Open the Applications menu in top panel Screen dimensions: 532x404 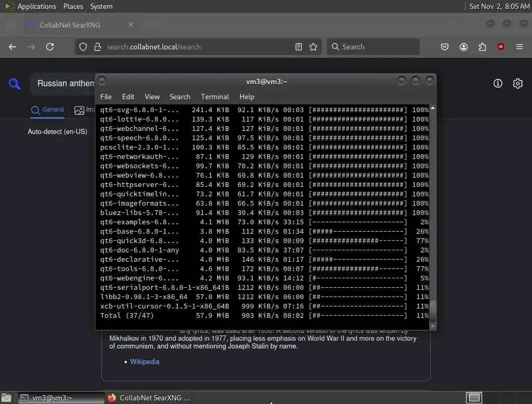(x=37, y=6)
